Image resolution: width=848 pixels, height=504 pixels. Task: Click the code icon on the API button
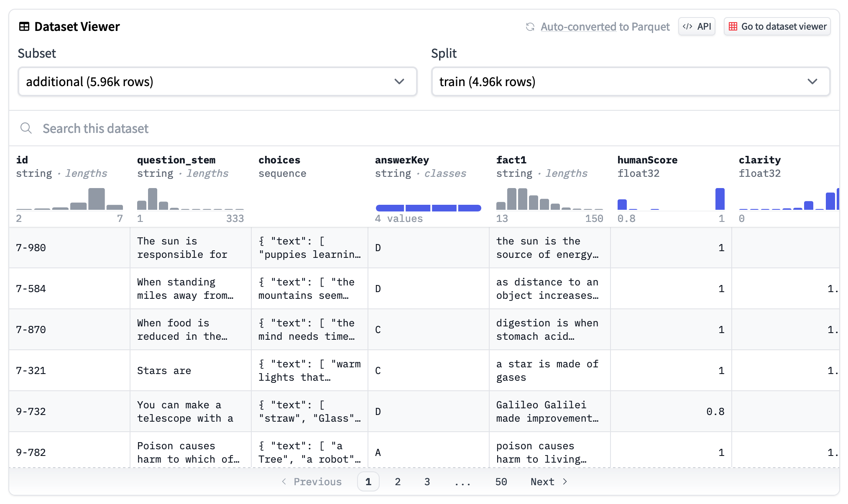coord(687,26)
